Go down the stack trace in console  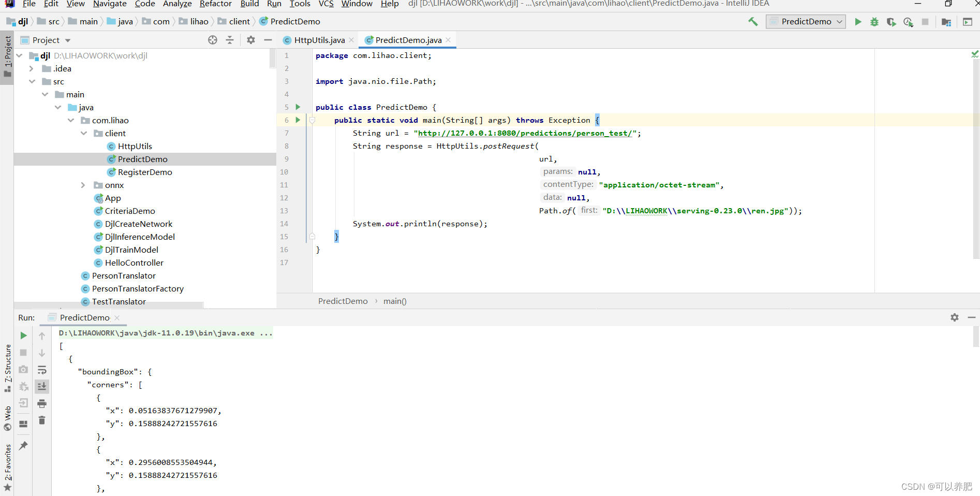[42, 353]
